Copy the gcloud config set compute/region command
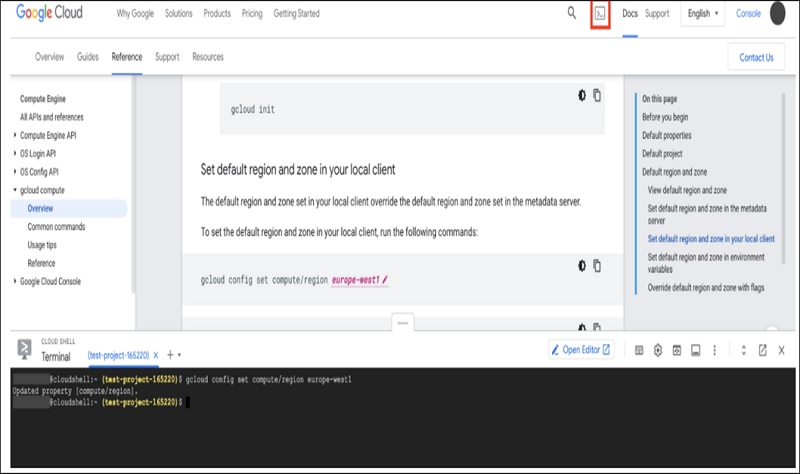The width and height of the screenshot is (800, 474). coord(597,265)
